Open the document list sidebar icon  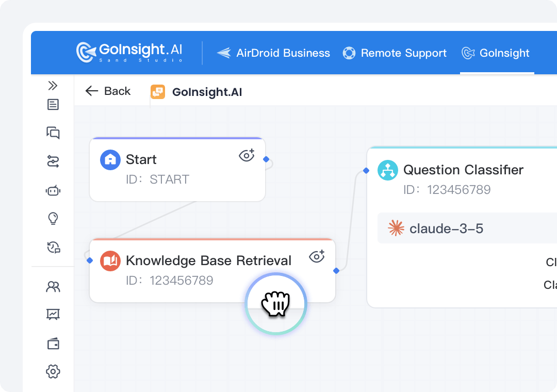point(53,105)
